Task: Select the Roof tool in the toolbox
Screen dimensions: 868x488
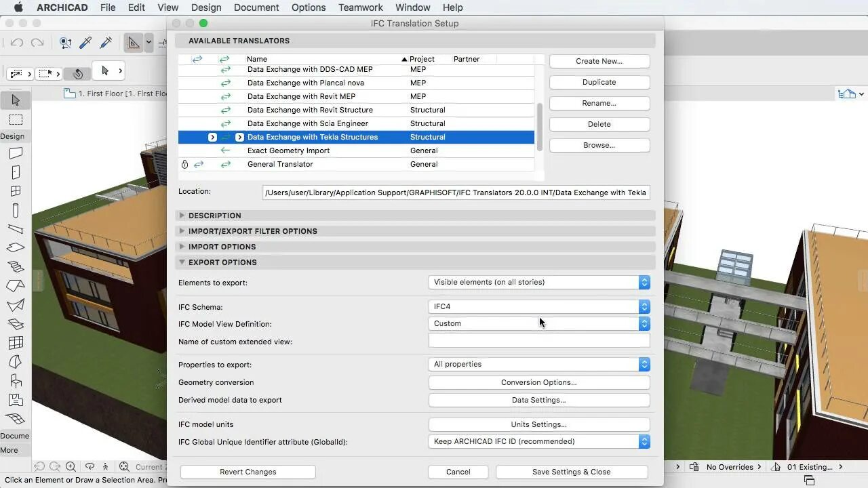Action: coord(16,286)
